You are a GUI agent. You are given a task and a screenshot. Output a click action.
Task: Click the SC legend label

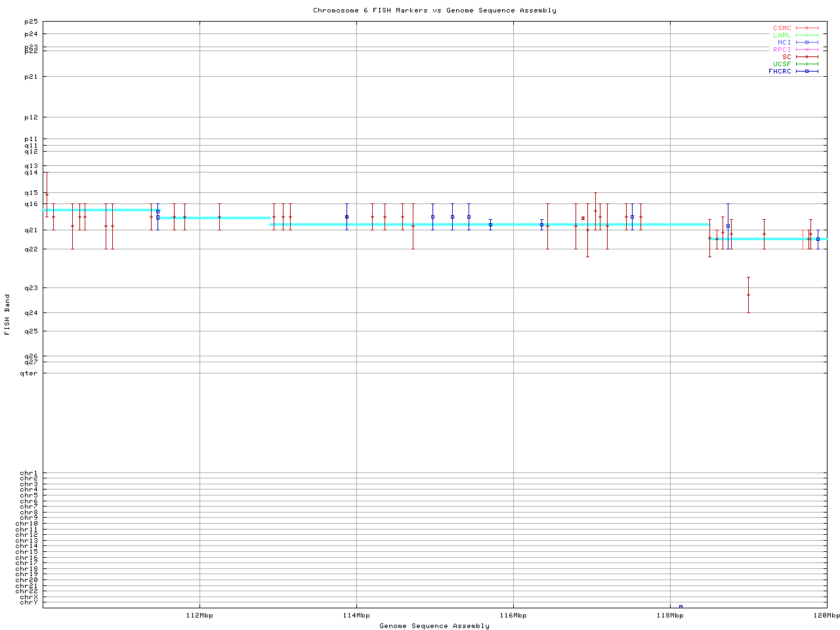coord(786,57)
